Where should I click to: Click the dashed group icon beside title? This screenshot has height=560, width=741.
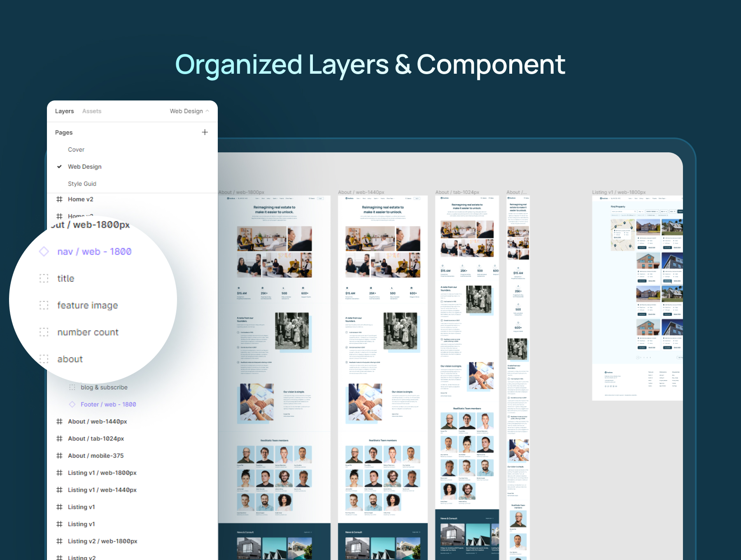[44, 278]
